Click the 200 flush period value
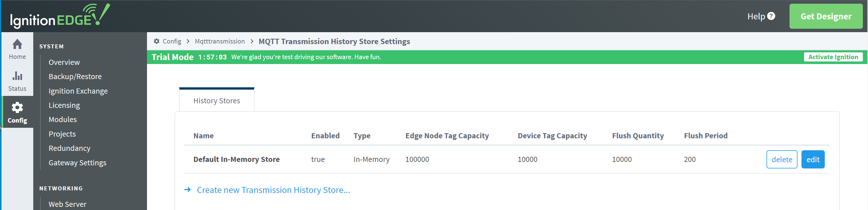868x210 pixels. pyautogui.click(x=690, y=159)
